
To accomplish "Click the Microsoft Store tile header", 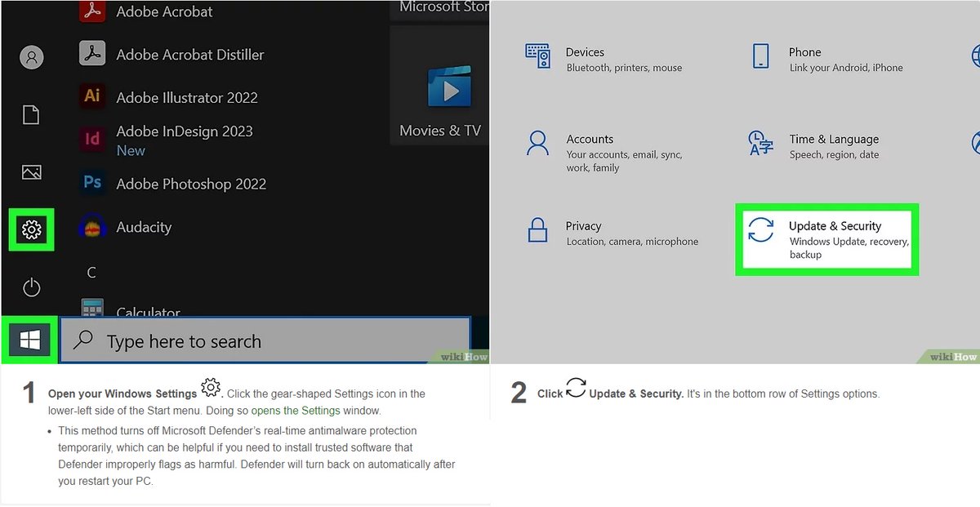I will click(x=444, y=7).
